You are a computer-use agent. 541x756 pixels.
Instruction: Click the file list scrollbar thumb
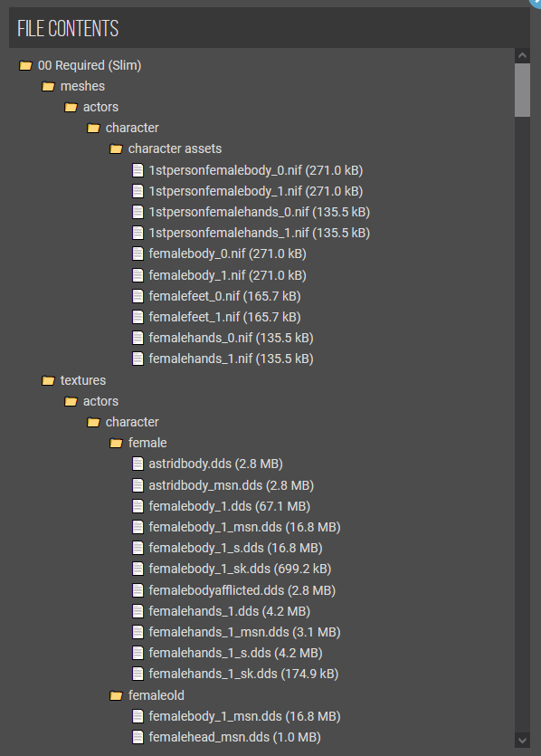coord(522,91)
